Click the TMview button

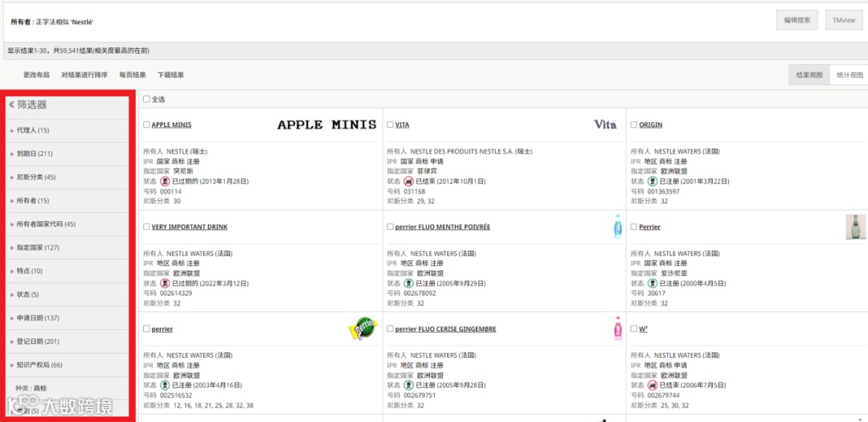843,20
